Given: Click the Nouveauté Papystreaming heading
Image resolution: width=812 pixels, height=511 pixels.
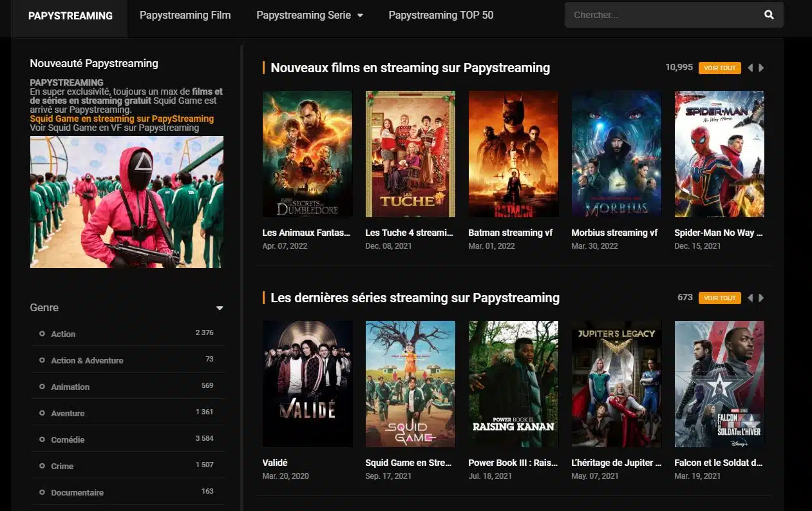Looking at the screenshot, I should [94, 63].
